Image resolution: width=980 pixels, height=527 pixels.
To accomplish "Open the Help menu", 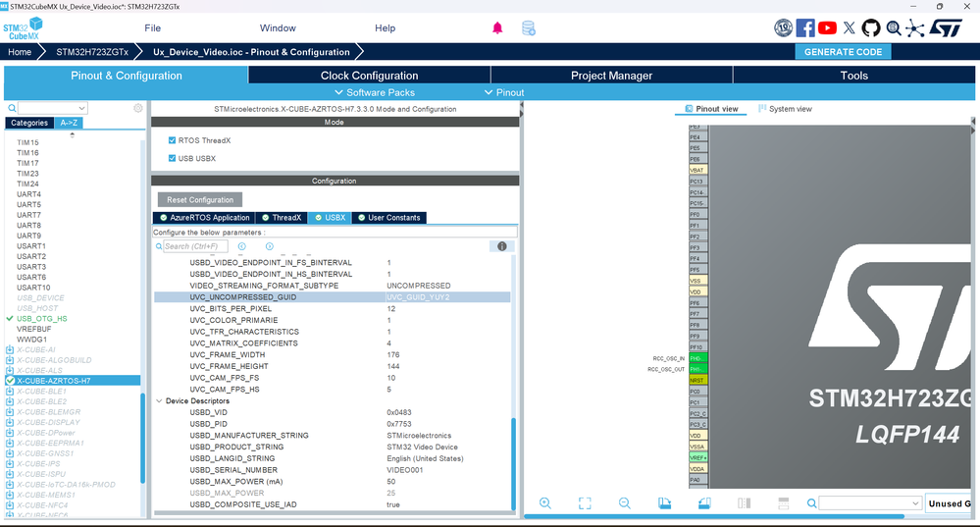I will tap(385, 28).
